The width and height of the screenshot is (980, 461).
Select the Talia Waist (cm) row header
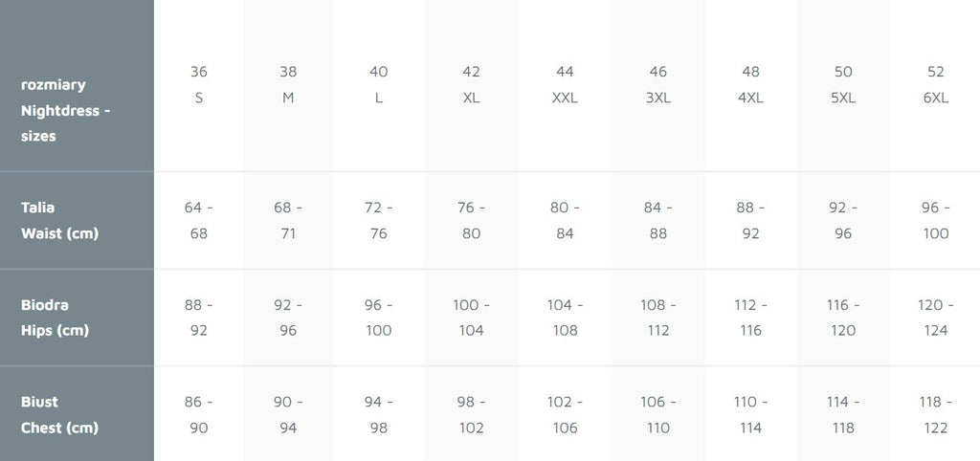coord(59,220)
